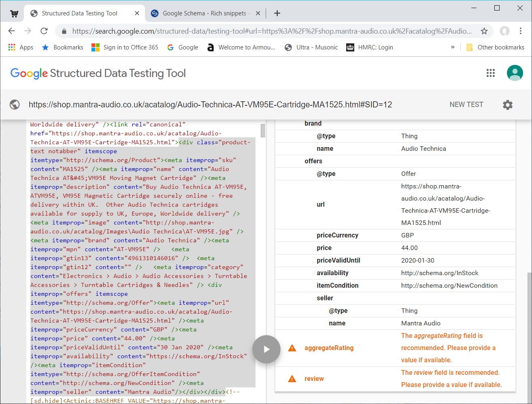Click the Run Test play button
The image size is (532, 404).
266,349
